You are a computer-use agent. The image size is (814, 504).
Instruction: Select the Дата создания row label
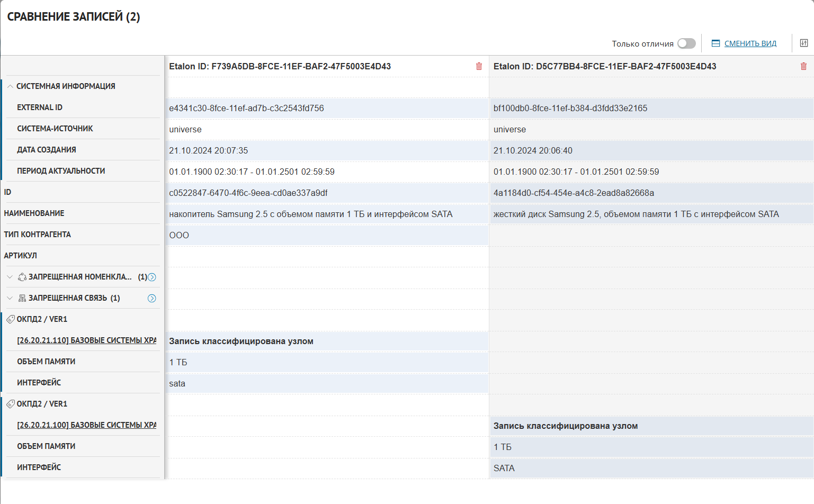coord(47,150)
